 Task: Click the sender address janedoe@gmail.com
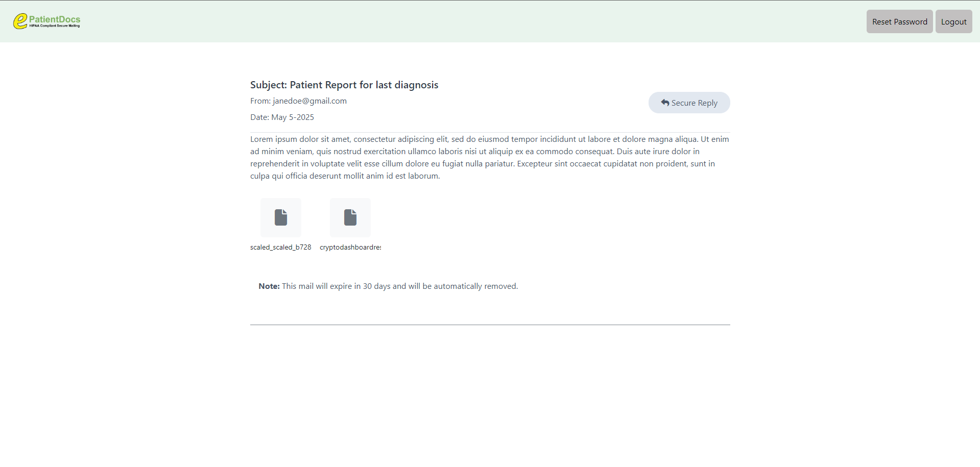coord(309,101)
